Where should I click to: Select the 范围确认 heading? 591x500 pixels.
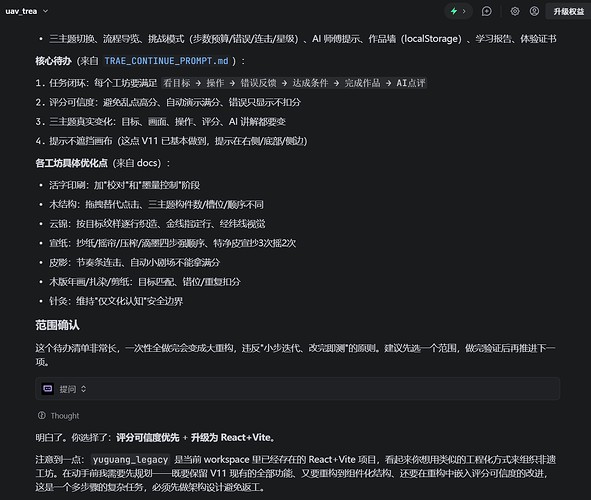(57, 325)
